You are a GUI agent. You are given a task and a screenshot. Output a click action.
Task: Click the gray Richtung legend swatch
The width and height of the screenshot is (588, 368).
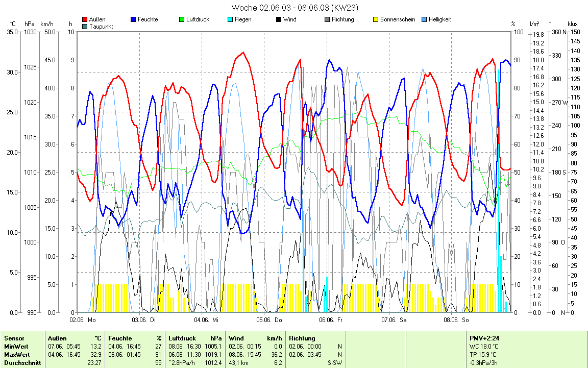coord(327,20)
